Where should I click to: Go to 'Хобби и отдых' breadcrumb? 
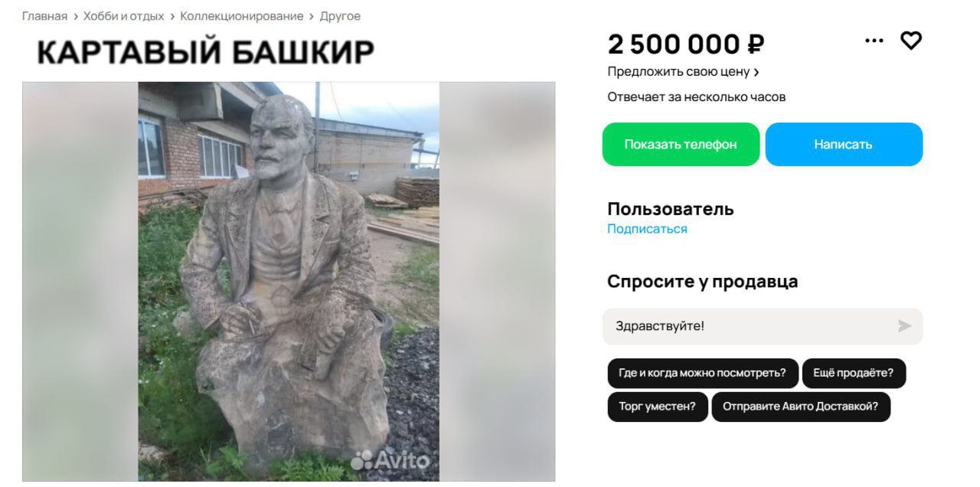coord(123,16)
